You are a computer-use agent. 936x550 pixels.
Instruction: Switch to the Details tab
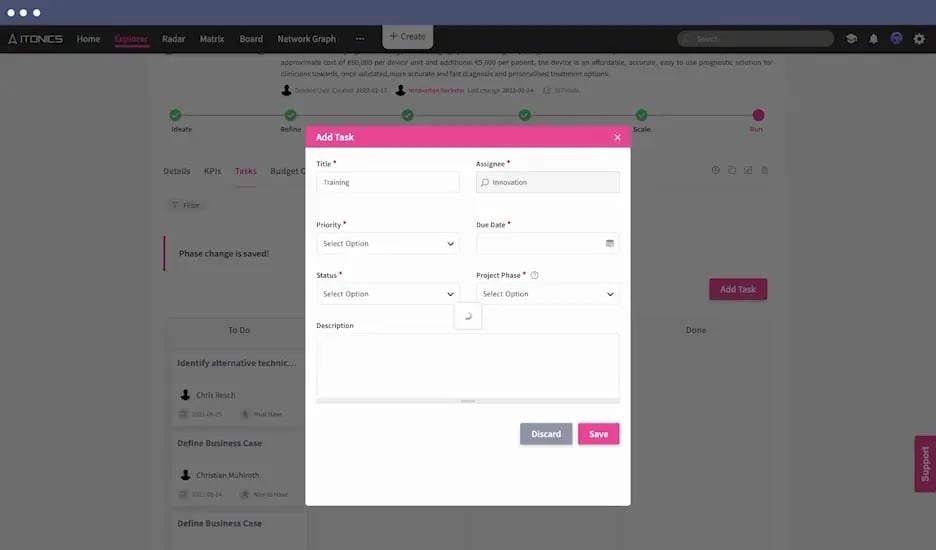click(x=177, y=171)
